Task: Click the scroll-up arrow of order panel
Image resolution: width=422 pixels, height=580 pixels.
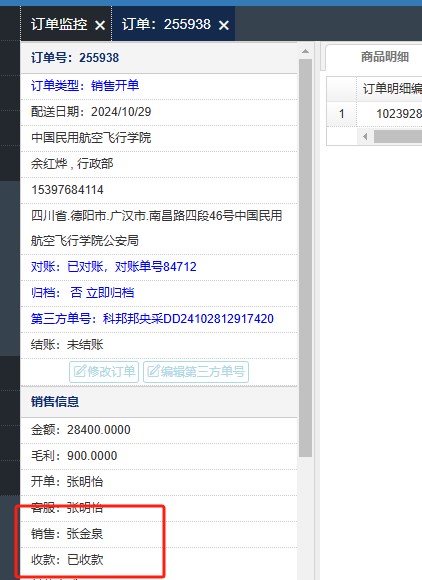Action: 305,51
